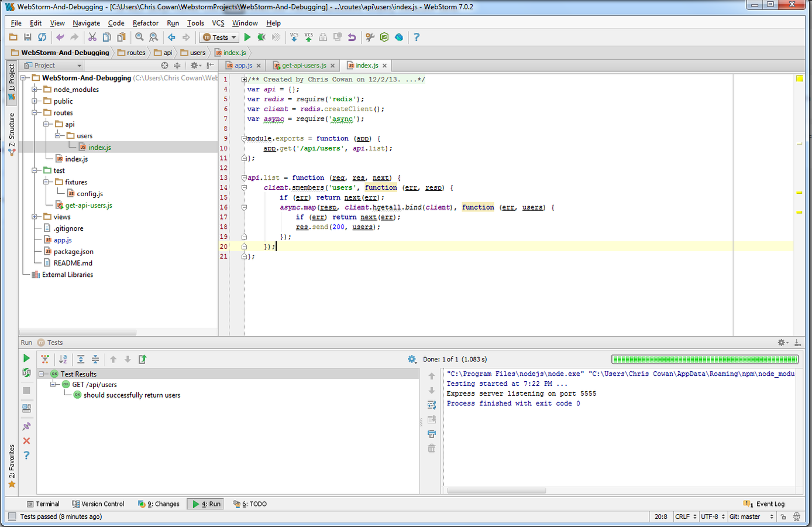Close the Run tab with the red X
Screen dimensions: 812x527
click(x=26, y=441)
